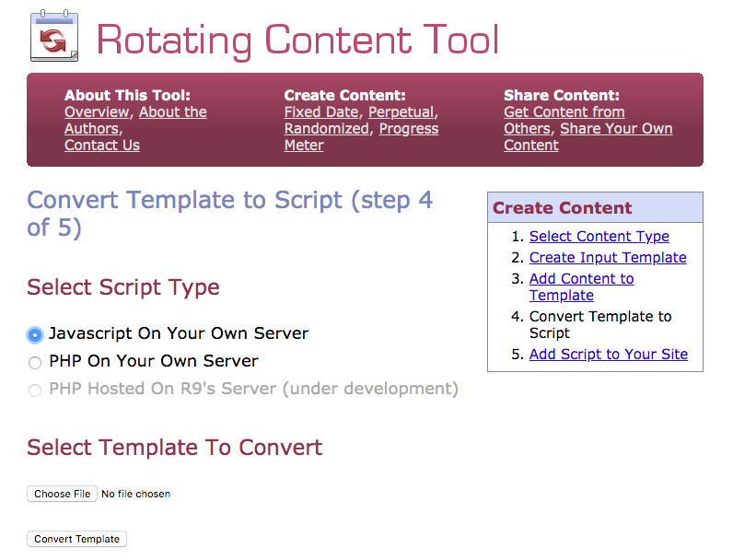Click 'Convert Template to Script (step 4 of 5)' heading
Screen dimensions: 733x560
tap(229, 214)
